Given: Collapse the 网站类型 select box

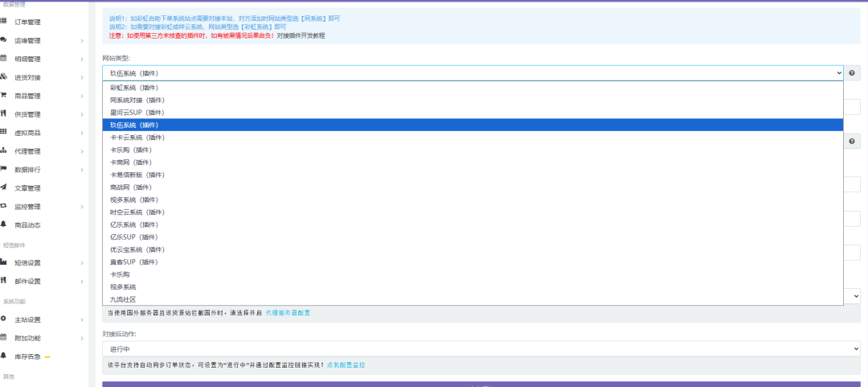Looking at the screenshot, I should 473,73.
